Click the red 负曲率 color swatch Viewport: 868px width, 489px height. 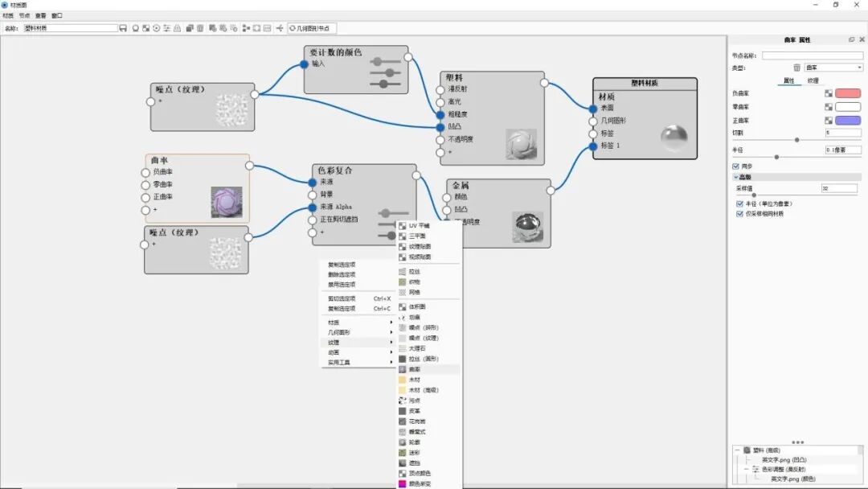coord(847,92)
